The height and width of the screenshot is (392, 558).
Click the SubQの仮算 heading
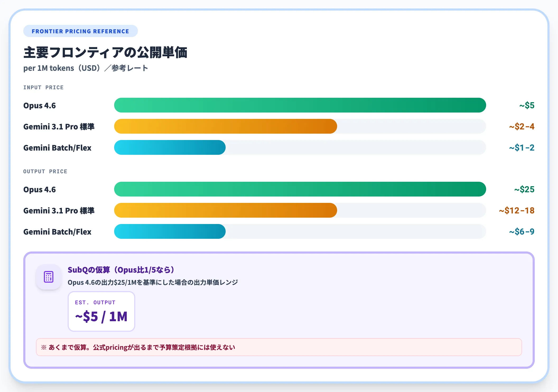pyautogui.click(x=121, y=270)
